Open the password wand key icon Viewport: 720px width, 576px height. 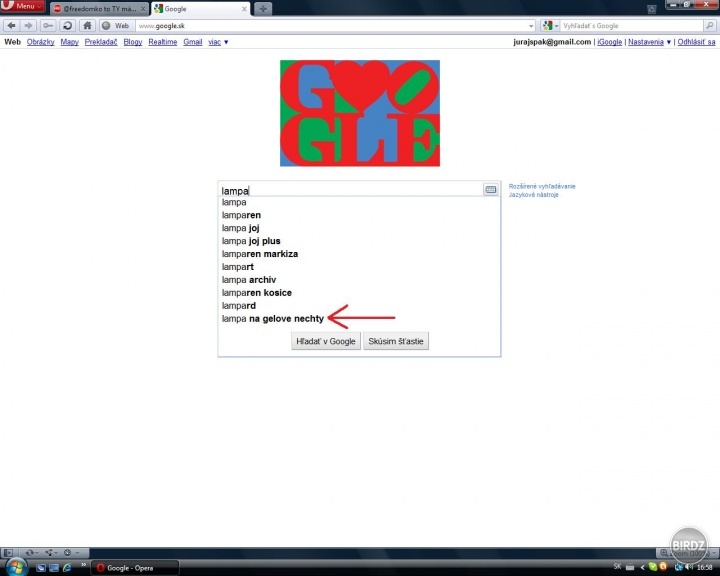pyautogui.click(x=48, y=26)
